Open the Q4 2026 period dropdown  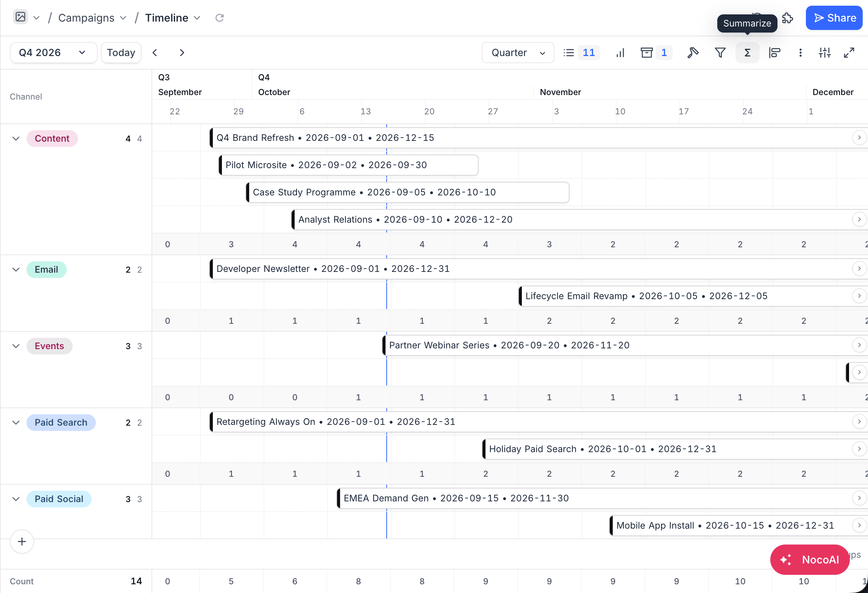(53, 53)
